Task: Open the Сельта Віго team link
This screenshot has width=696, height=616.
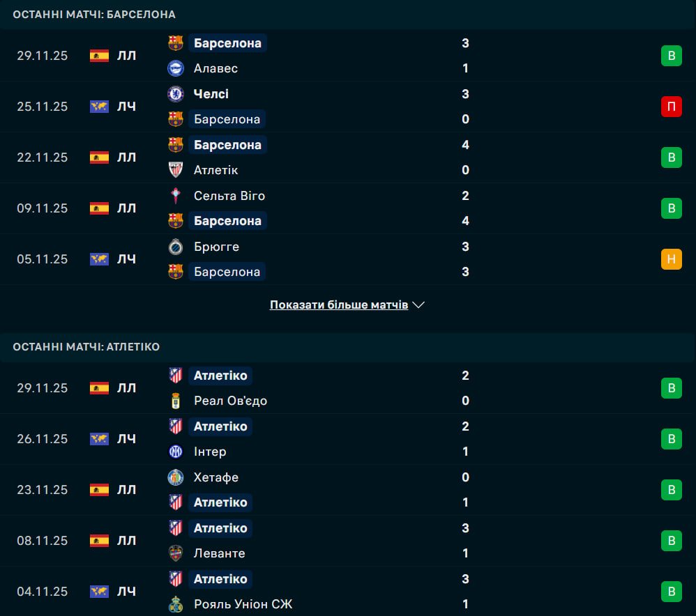Action: [229, 196]
